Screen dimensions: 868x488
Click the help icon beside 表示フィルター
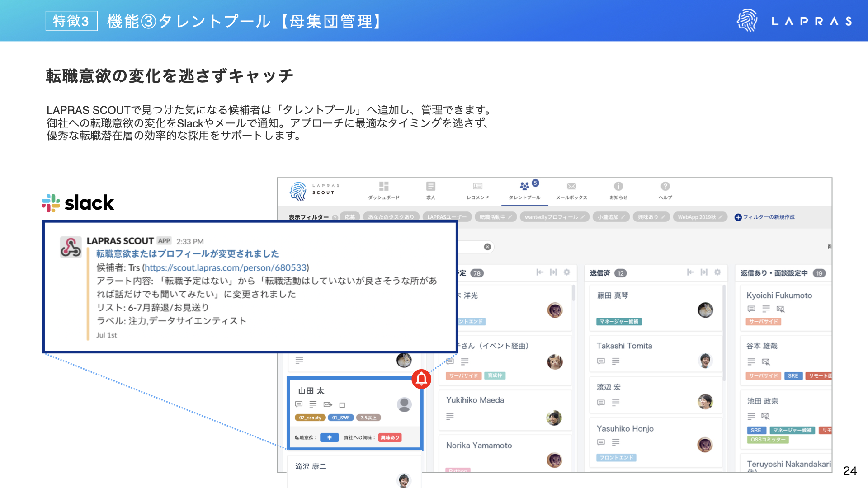click(335, 217)
